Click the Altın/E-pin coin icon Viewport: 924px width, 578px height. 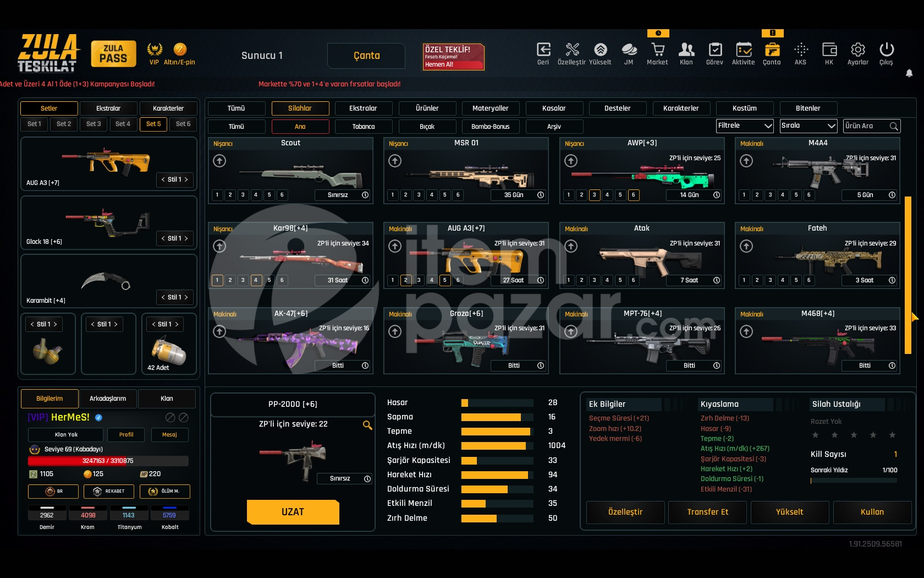pos(180,49)
